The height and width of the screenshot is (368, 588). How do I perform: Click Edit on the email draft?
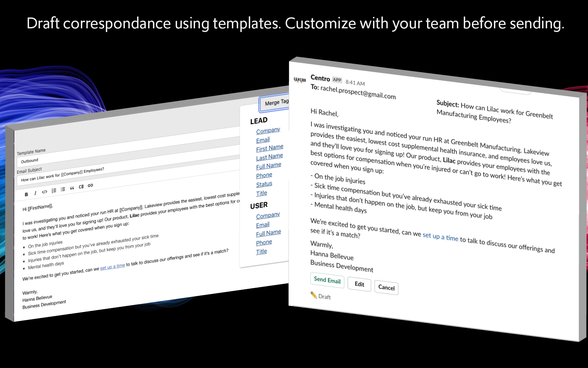coord(359,284)
